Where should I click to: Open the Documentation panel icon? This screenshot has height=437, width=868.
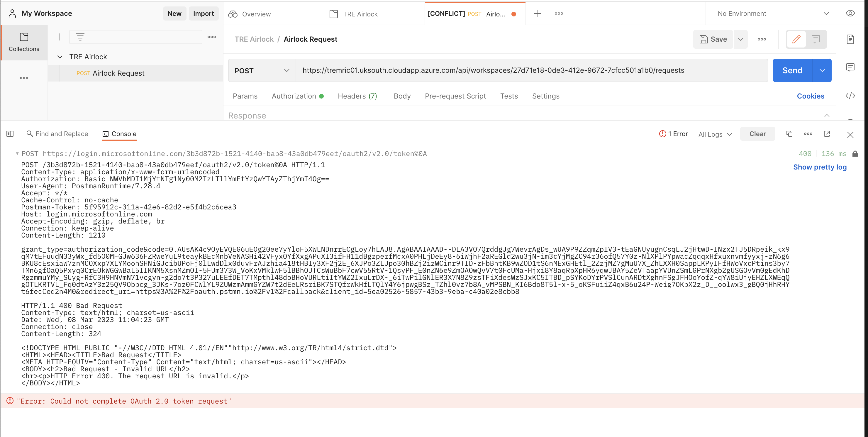point(850,39)
